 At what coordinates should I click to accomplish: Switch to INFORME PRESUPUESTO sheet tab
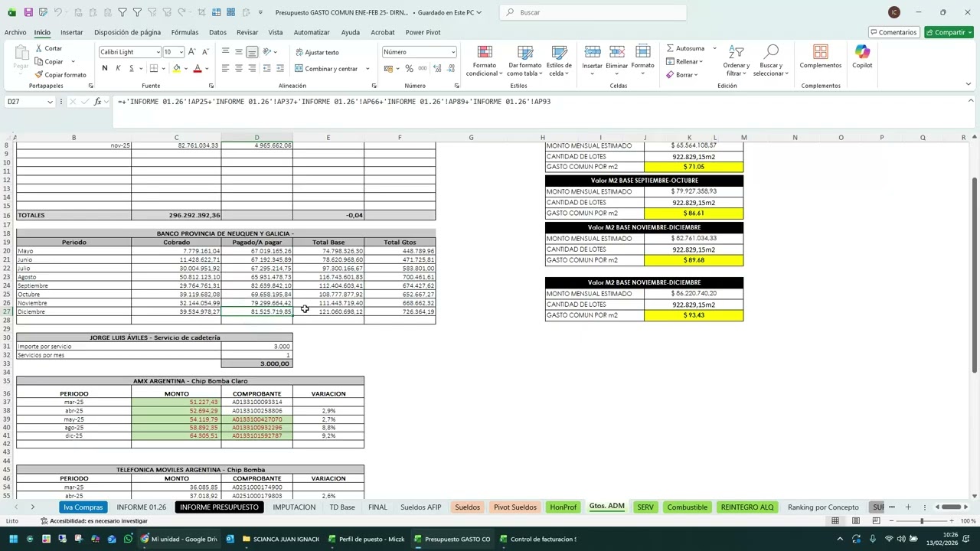point(219,507)
